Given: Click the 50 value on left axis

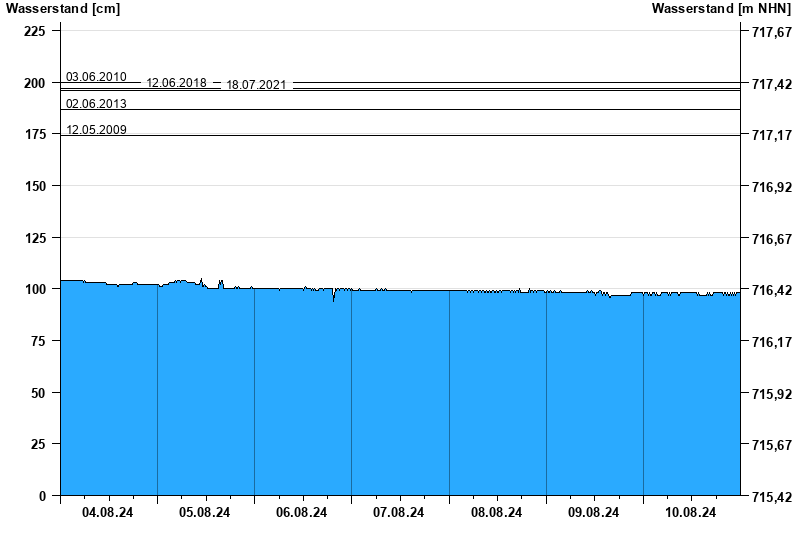Looking at the screenshot, I should pyautogui.click(x=38, y=393).
